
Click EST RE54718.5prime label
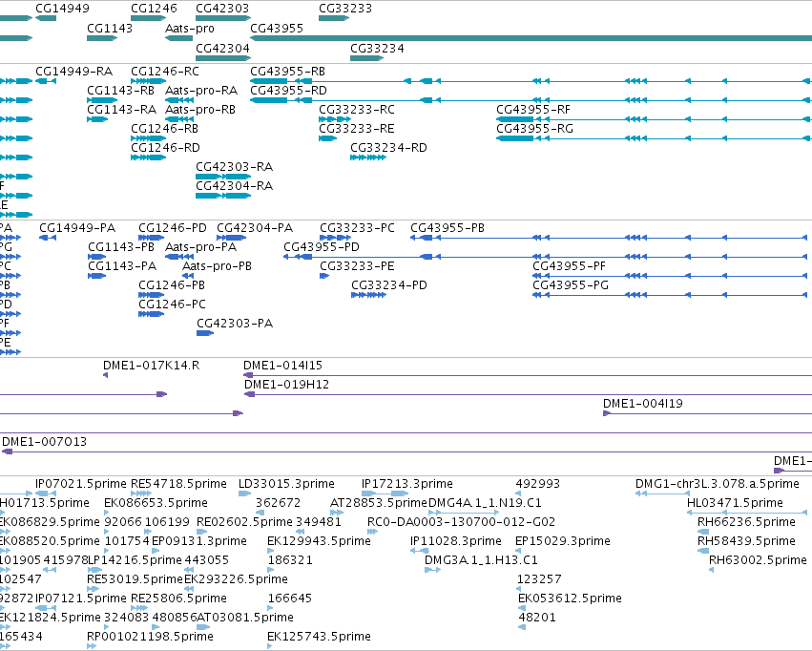178,484
